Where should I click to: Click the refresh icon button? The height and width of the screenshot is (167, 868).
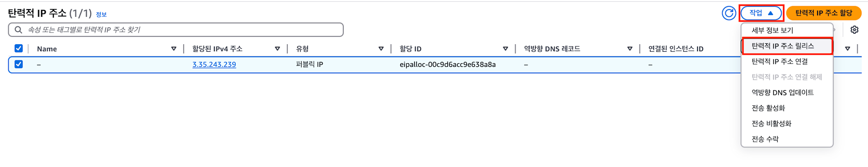tap(729, 13)
